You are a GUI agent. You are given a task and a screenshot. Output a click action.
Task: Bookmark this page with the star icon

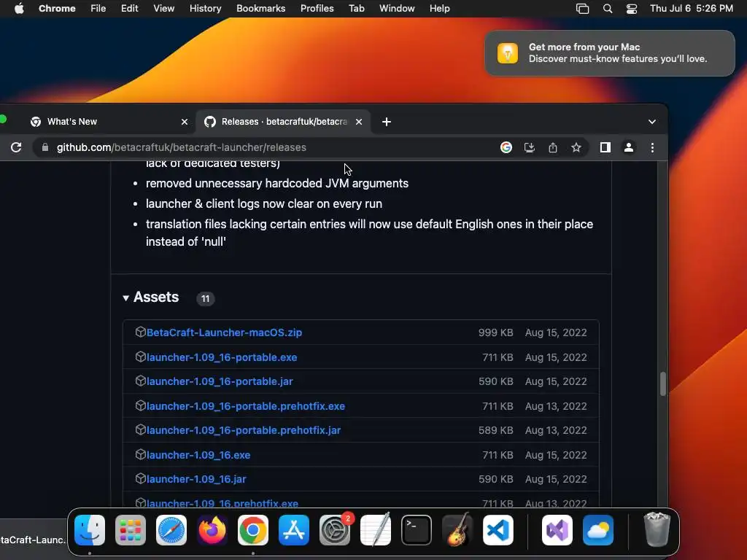pos(576,147)
